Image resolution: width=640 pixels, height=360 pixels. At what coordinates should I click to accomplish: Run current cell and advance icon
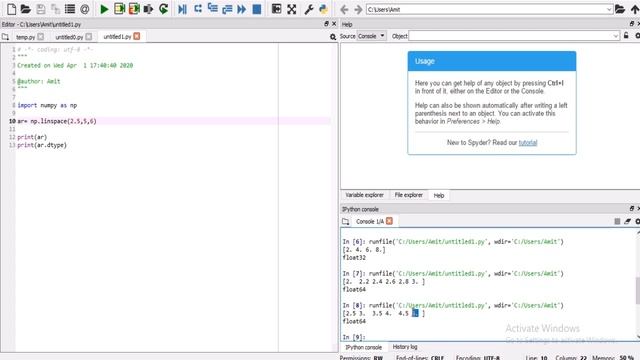click(134, 9)
